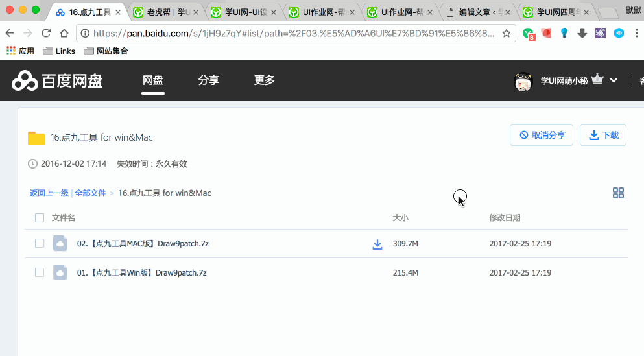Image resolution: width=644 pixels, height=356 pixels.
Task: Click the 下载 button
Action: (x=603, y=135)
